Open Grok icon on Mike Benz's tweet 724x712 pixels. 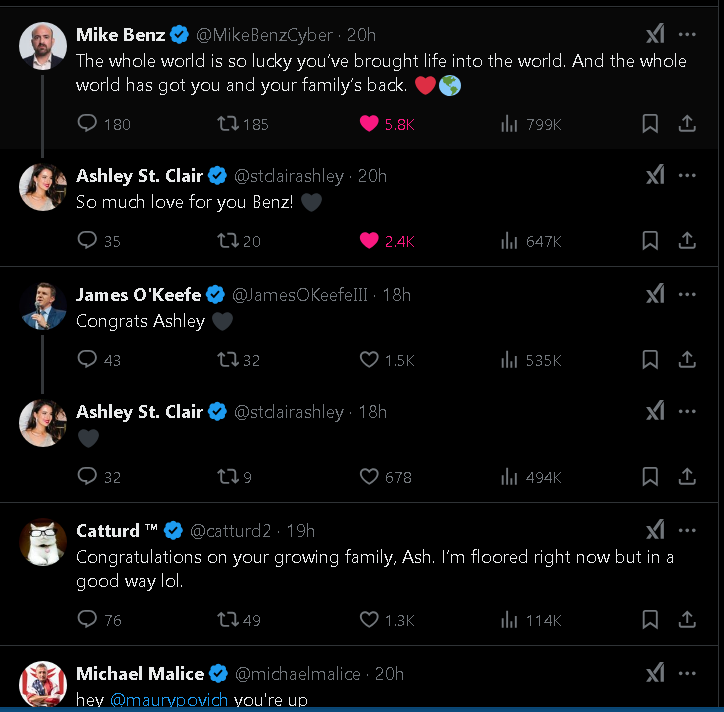[x=655, y=35]
